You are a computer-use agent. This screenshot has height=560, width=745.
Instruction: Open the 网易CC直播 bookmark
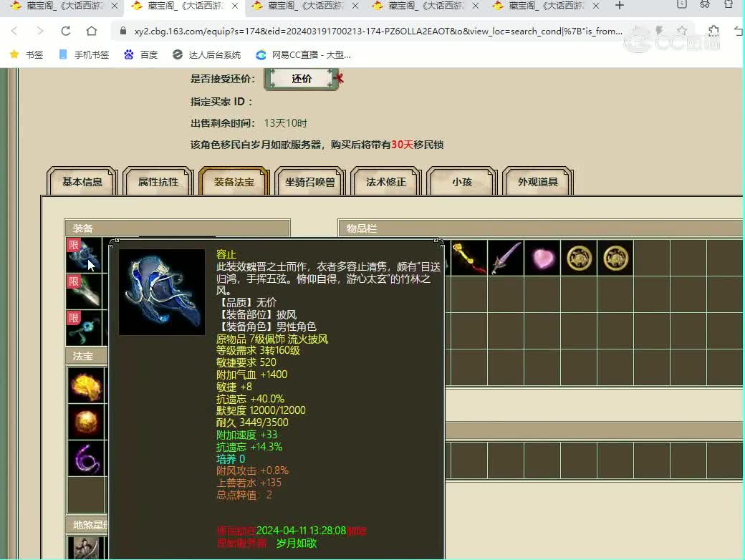tap(303, 54)
